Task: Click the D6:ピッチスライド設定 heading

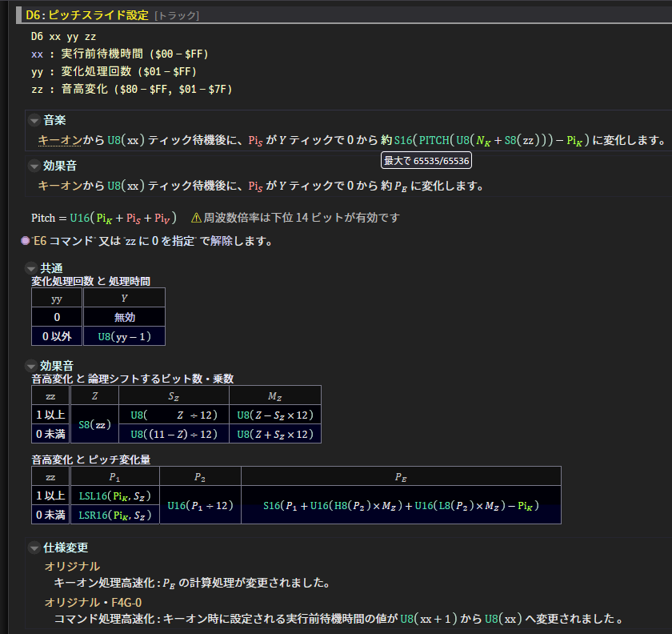Action: [87, 15]
